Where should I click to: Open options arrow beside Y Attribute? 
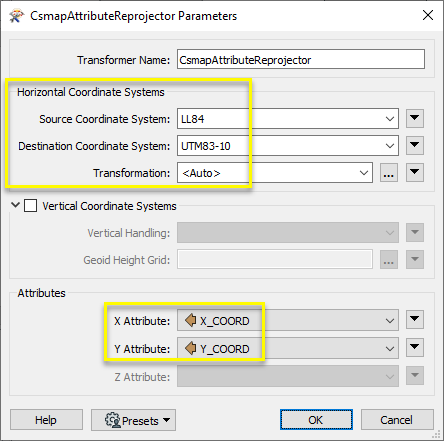415,348
